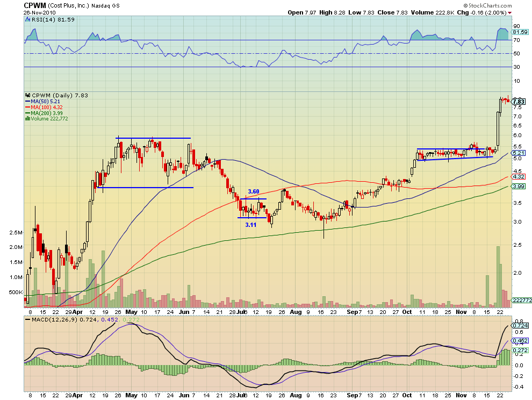The image size is (532, 400).
Task: Click the candlestick icon beside CPWM (Daily)
Action: pos(28,95)
